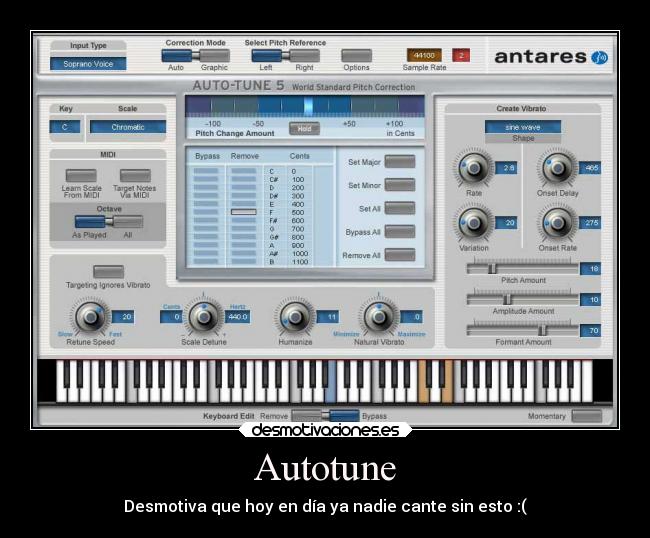The image size is (650, 538).
Task: Toggle the Momentary button
Action: coord(587,416)
